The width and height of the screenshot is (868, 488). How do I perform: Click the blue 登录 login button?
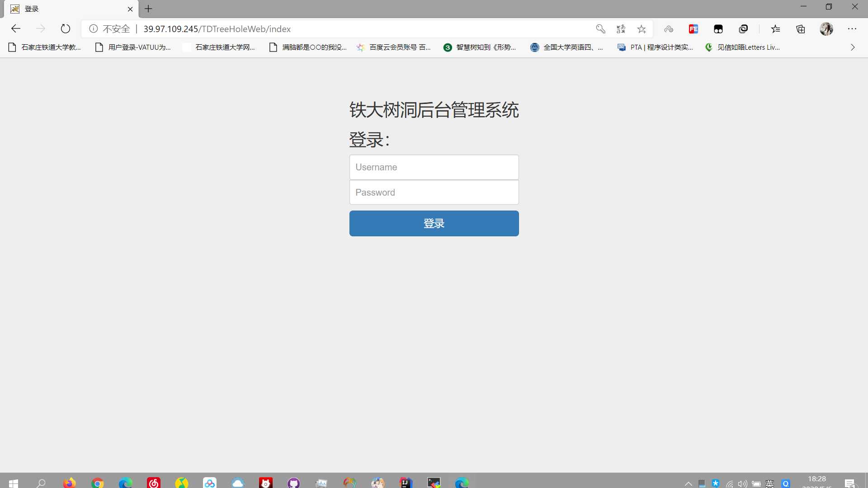[x=434, y=223]
